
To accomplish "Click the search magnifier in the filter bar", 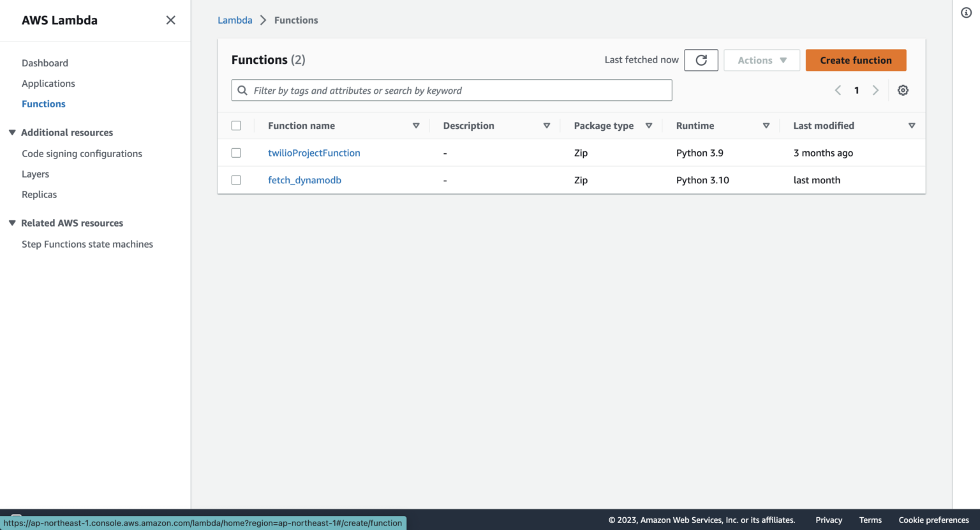I will tap(242, 90).
